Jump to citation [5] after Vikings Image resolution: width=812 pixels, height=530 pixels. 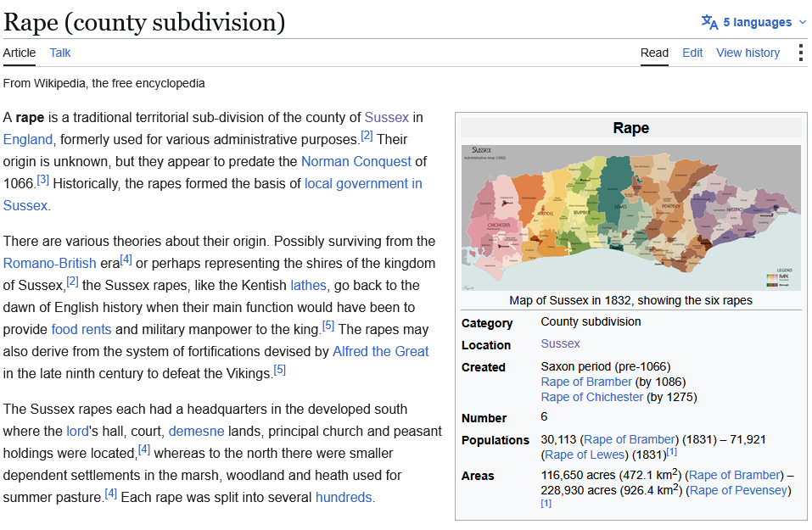(280, 370)
